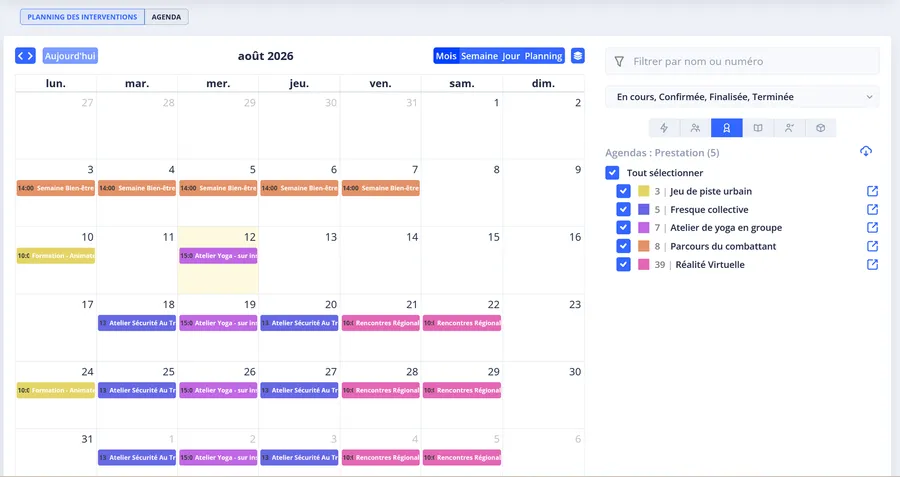Open Parcours du combattant external link icon
This screenshot has height=477, width=900.
coord(872,246)
